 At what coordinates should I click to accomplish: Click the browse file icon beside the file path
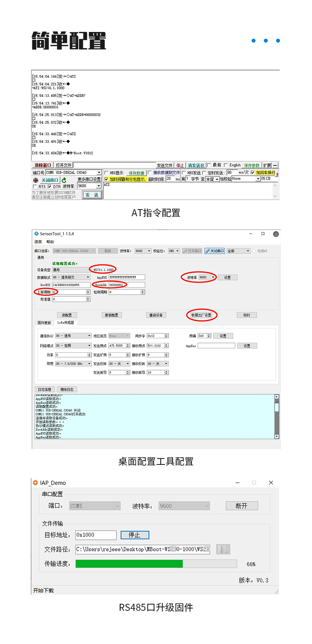point(223,549)
